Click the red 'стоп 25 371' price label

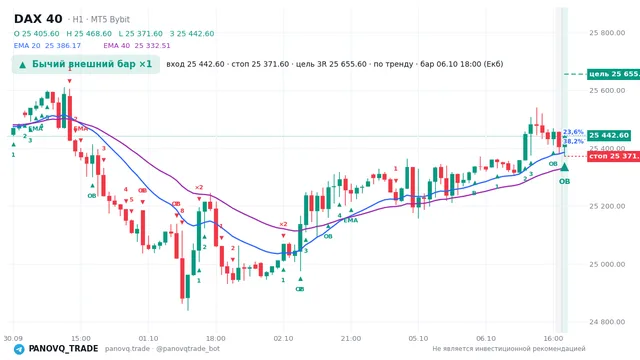613,156
